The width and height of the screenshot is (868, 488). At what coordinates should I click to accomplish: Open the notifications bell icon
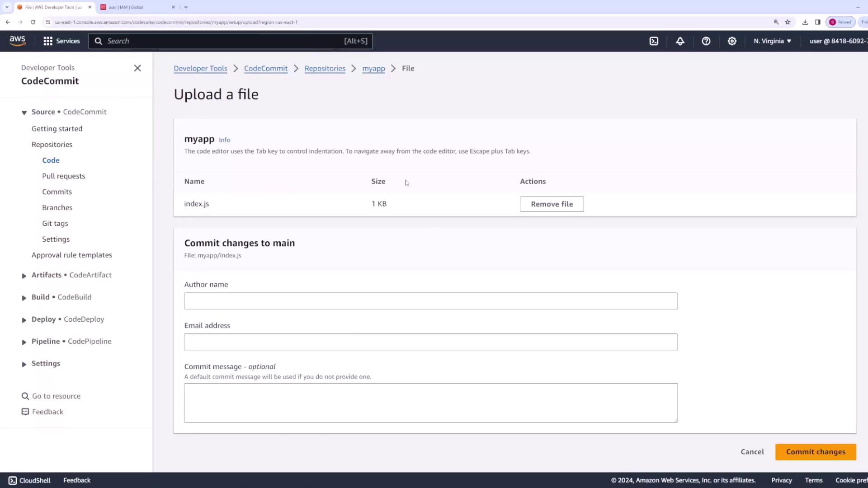point(680,41)
